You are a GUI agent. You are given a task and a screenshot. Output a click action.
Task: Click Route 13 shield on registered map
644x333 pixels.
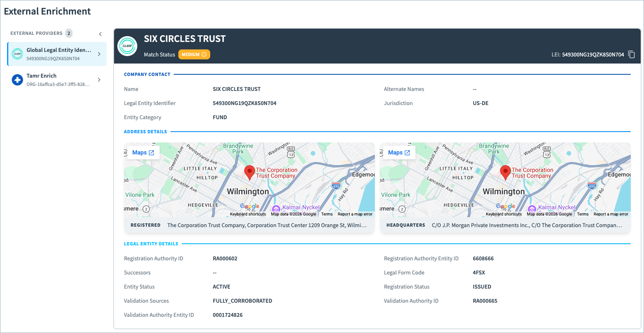tap(291, 152)
